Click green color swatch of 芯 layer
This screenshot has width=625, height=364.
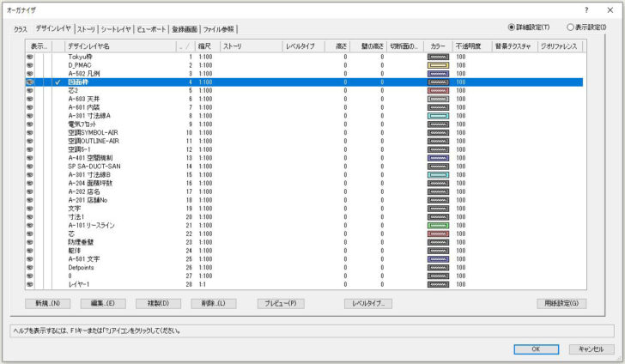[439, 234]
